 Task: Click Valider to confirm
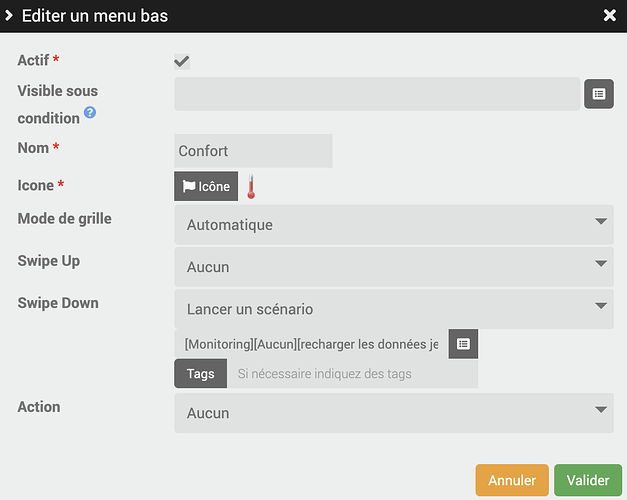coord(588,480)
